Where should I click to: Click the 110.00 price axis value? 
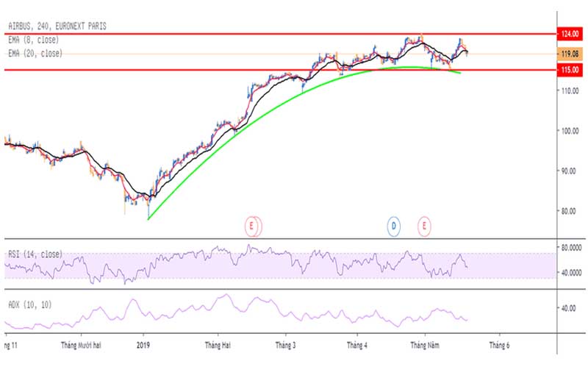click(x=570, y=90)
